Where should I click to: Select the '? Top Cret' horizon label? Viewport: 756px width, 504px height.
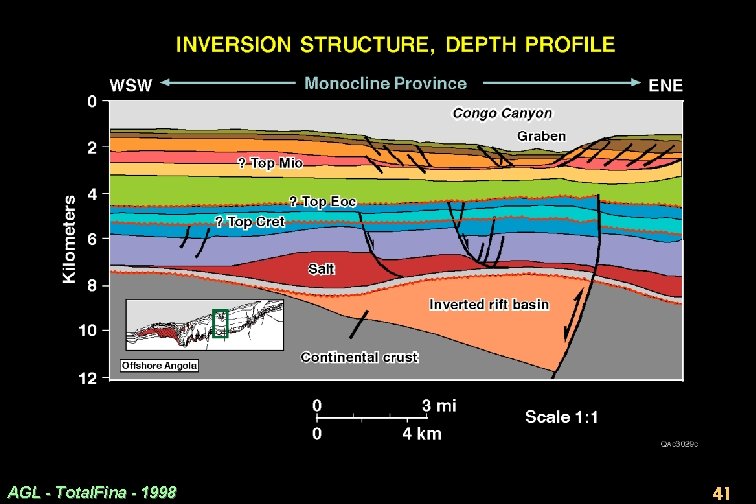250,222
